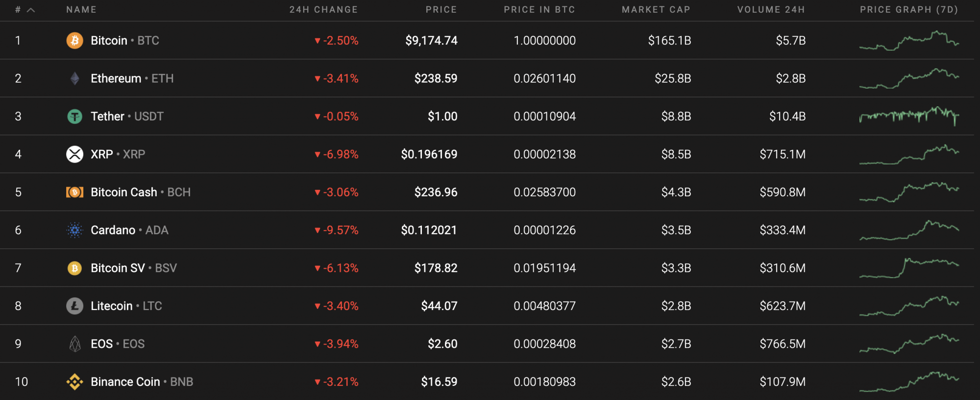980x400 pixels.
Task: Click the Bitcoin orange coin icon
Action: click(74, 41)
